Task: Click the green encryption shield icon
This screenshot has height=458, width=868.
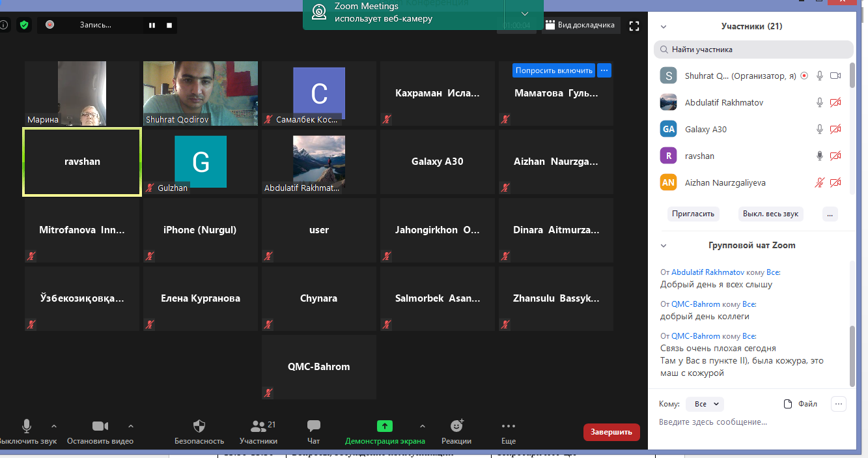Action: (x=24, y=25)
